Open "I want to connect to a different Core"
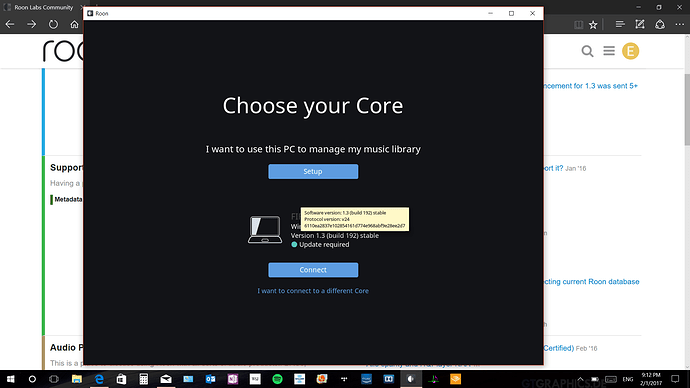Viewport: 690px width, 388px height. (x=313, y=291)
